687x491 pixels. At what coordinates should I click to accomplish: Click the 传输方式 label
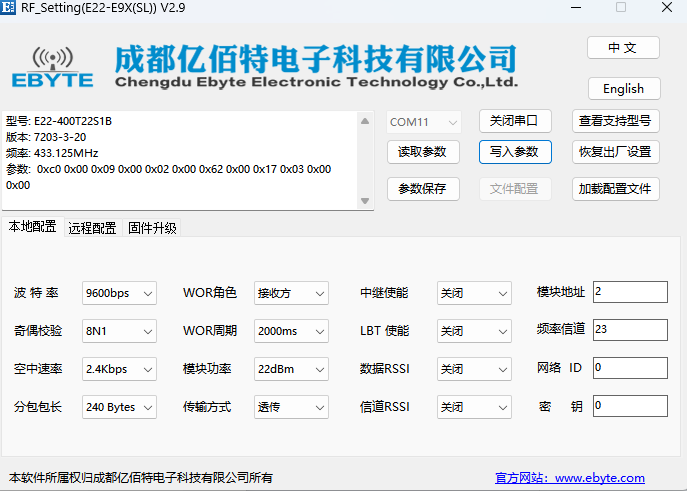click(207, 407)
